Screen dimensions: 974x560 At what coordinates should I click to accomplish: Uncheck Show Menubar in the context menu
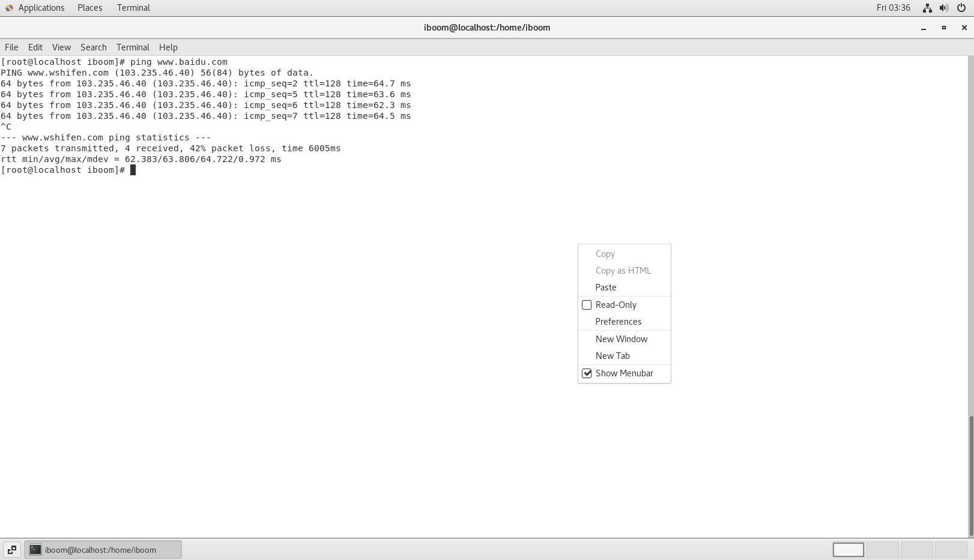587,373
